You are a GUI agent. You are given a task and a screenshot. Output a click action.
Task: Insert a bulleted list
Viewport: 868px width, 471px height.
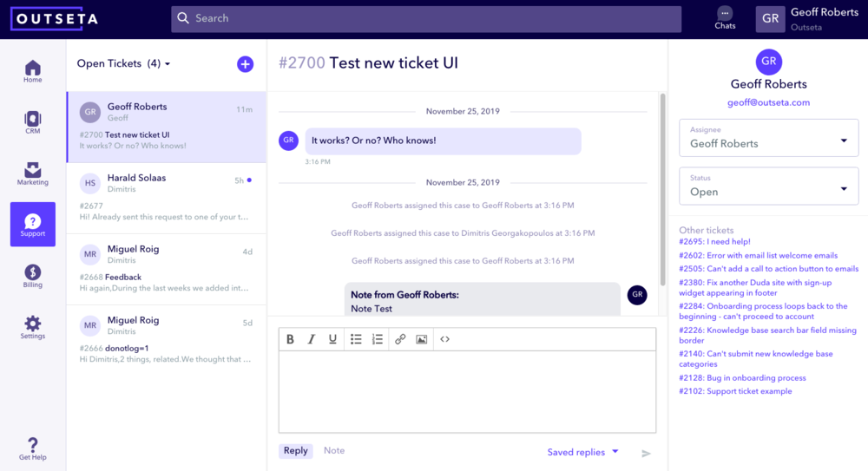[356, 339]
